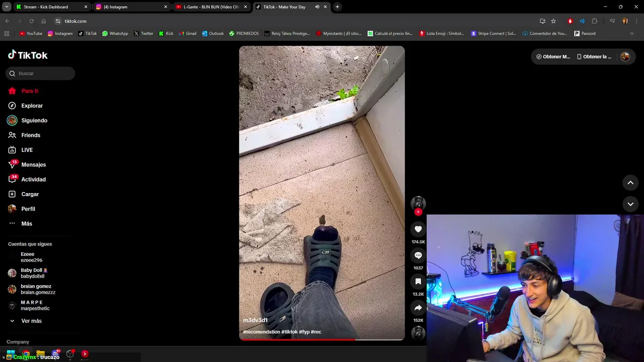This screenshot has width=644, height=362.
Task: Save the video with the bookmark icon
Action: pos(418,282)
